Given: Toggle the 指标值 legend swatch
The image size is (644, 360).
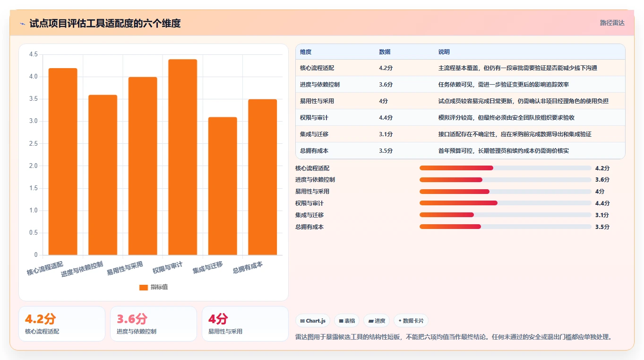Looking at the screenshot, I should [144, 287].
